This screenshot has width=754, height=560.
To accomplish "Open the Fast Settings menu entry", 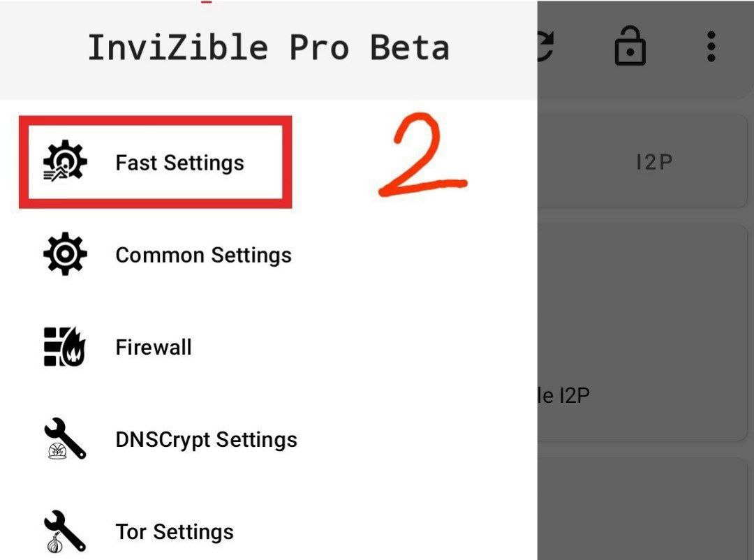I will [x=180, y=162].
